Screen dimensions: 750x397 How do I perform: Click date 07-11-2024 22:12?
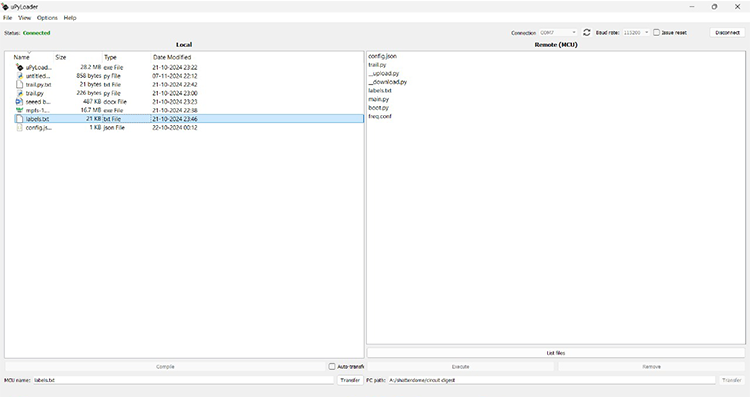175,76
